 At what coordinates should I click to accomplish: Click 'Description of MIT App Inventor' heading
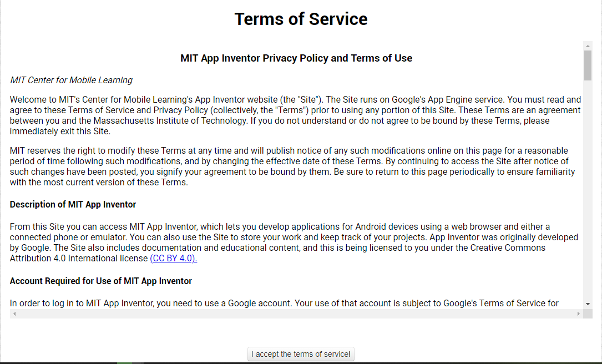click(73, 204)
